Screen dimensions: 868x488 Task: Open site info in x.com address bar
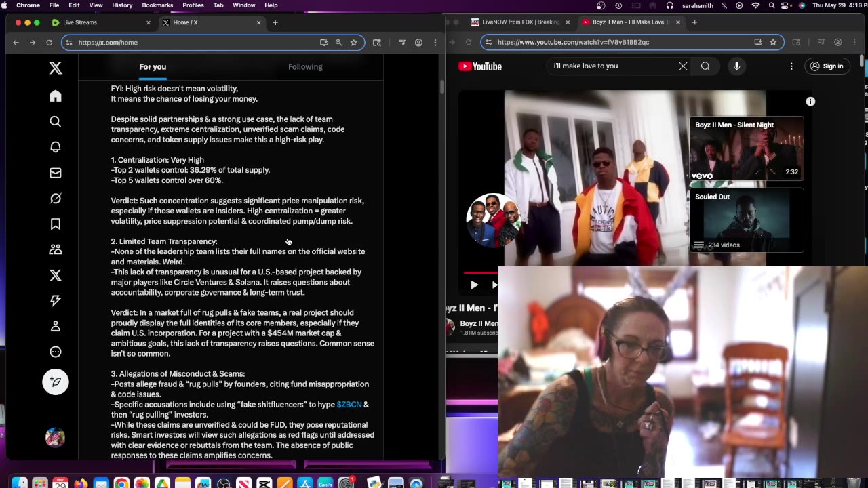click(x=69, y=42)
